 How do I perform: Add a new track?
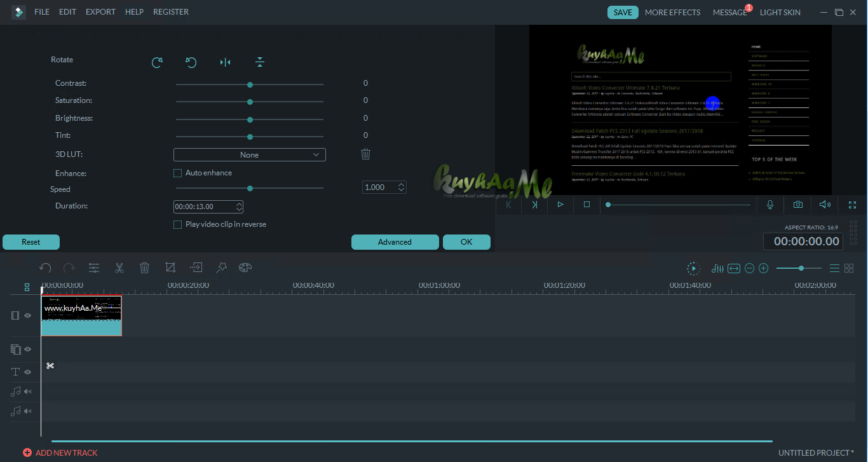(x=60, y=452)
